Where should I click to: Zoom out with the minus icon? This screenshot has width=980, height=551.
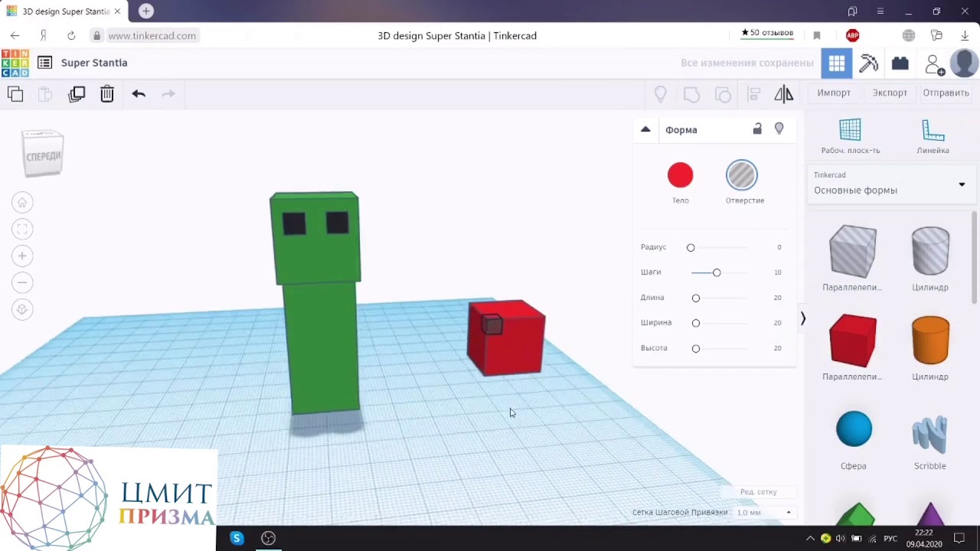[x=22, y=283]
